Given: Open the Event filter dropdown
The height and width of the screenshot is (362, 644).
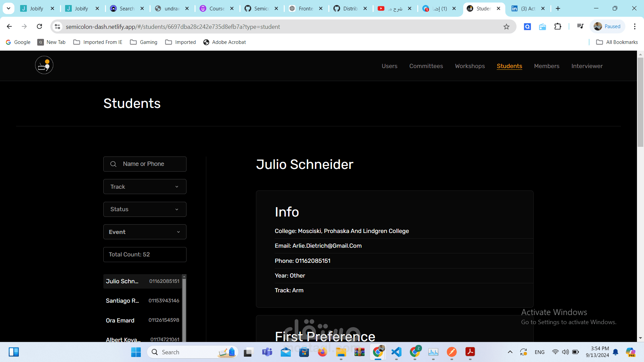Looking at the screenshot, I should click(145, 232).
